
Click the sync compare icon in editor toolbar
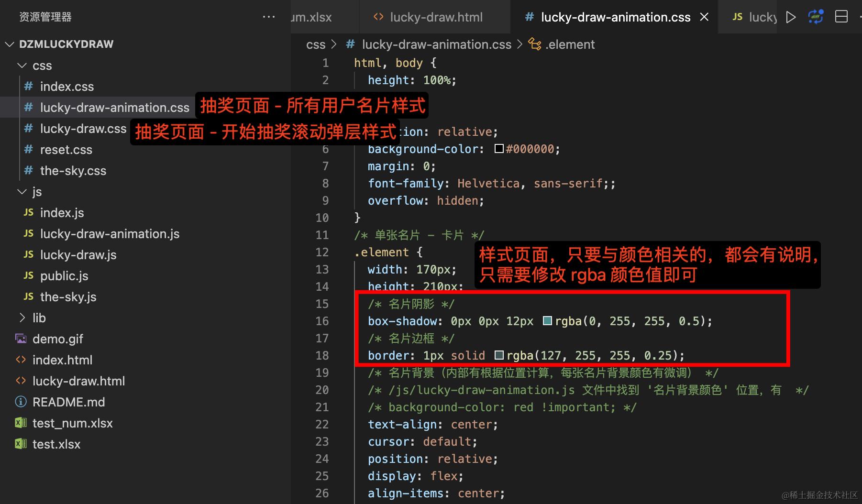[x=816, y=17]
